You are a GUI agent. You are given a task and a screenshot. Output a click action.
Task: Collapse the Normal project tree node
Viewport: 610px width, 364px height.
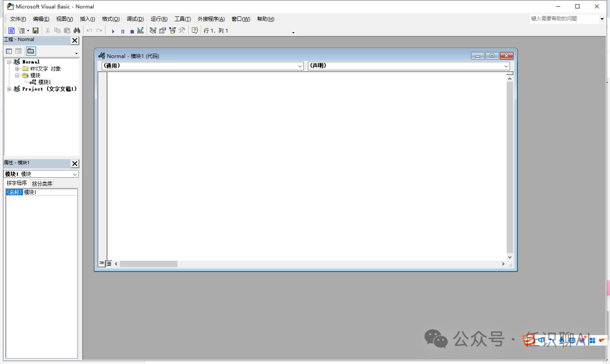[9, 62]
